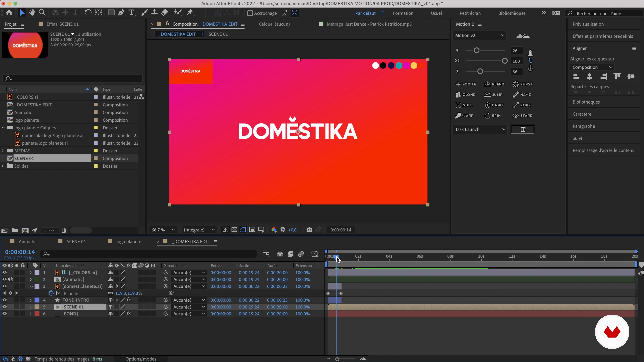644x362 pixels.
Task: Click the Bibliothèques workspace label
Action: coord(512,13)
